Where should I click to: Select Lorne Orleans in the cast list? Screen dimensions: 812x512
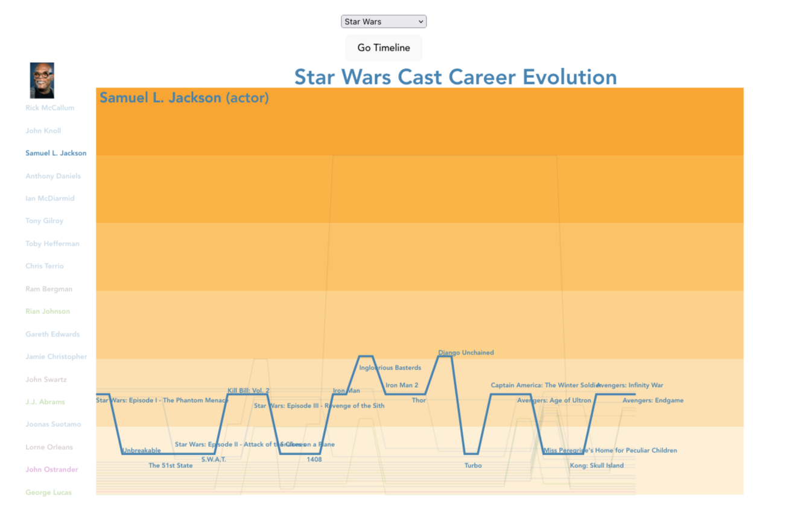49,447
